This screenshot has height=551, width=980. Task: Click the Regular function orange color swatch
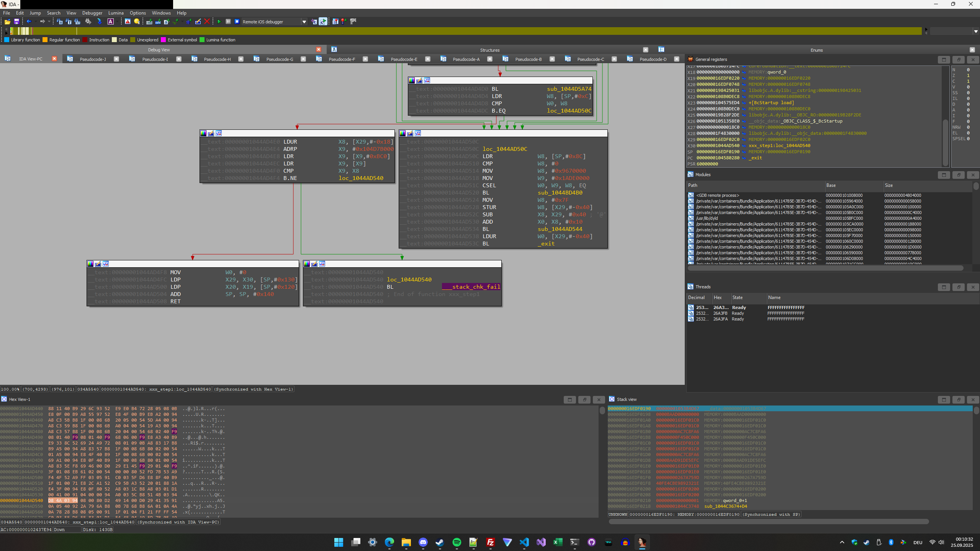(45, 40)
